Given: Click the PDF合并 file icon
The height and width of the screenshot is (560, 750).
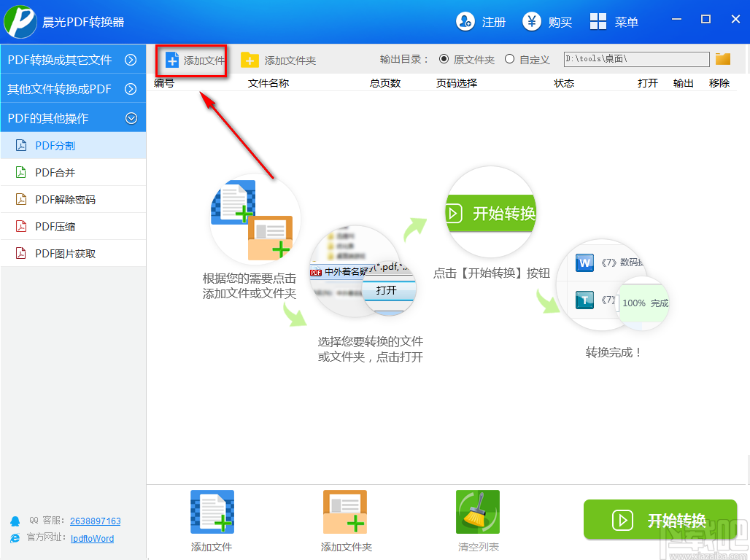Looking at the screenshot, I should [21, 172].
